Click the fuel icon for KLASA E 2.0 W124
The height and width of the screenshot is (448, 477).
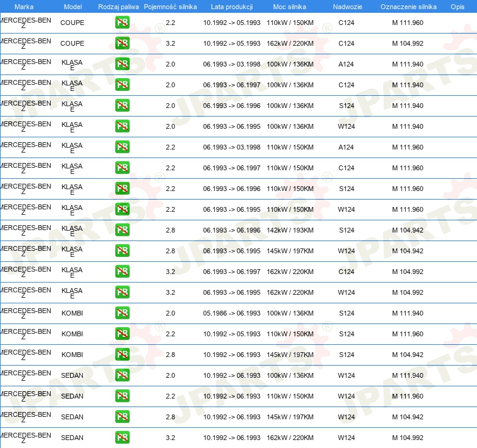point(122,126)
